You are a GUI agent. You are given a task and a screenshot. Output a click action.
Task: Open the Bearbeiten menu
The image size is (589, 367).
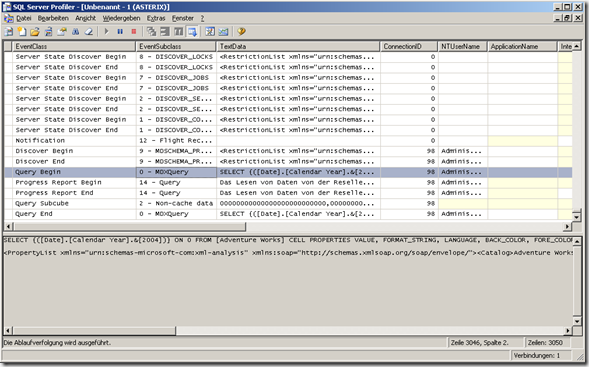point(53,18)
